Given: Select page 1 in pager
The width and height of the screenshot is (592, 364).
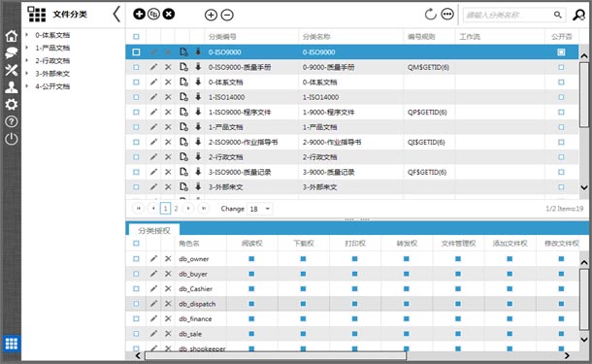Looking at the screenshot, I should [165, 208].
